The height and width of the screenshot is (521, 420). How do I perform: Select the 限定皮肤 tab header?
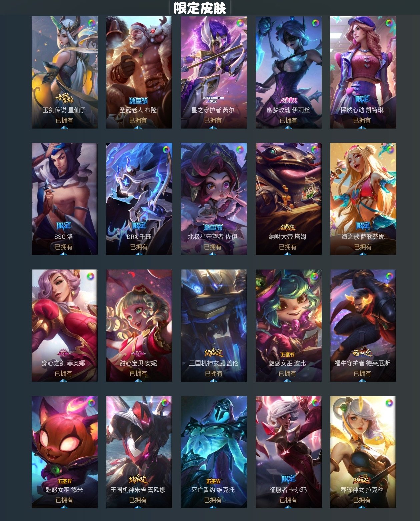point(200,8)
